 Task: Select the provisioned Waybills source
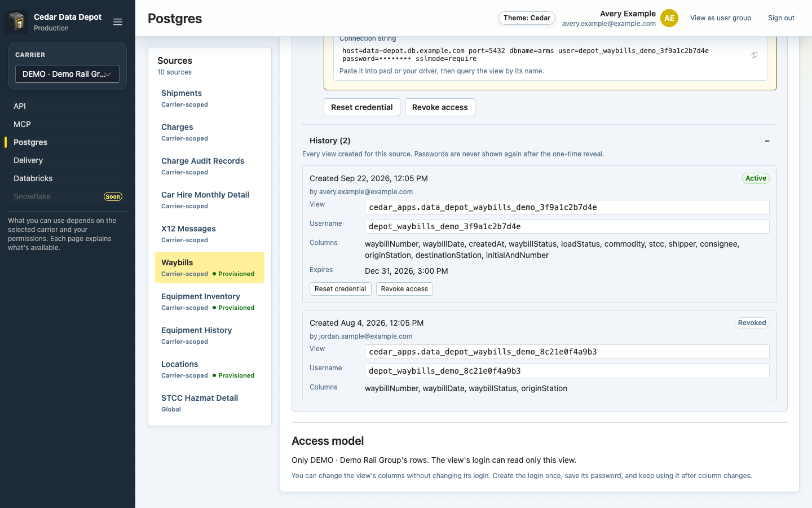[210, 268]
